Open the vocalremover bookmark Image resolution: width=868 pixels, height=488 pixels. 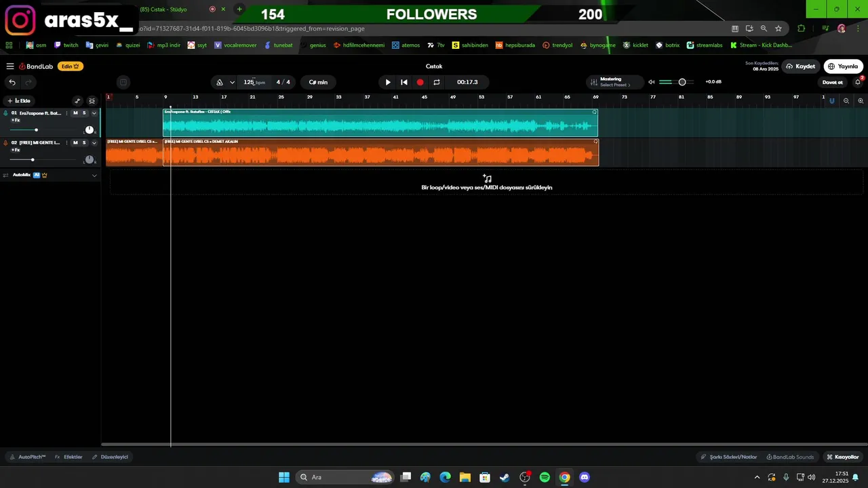pyautogui.click(x=235, y=45)
